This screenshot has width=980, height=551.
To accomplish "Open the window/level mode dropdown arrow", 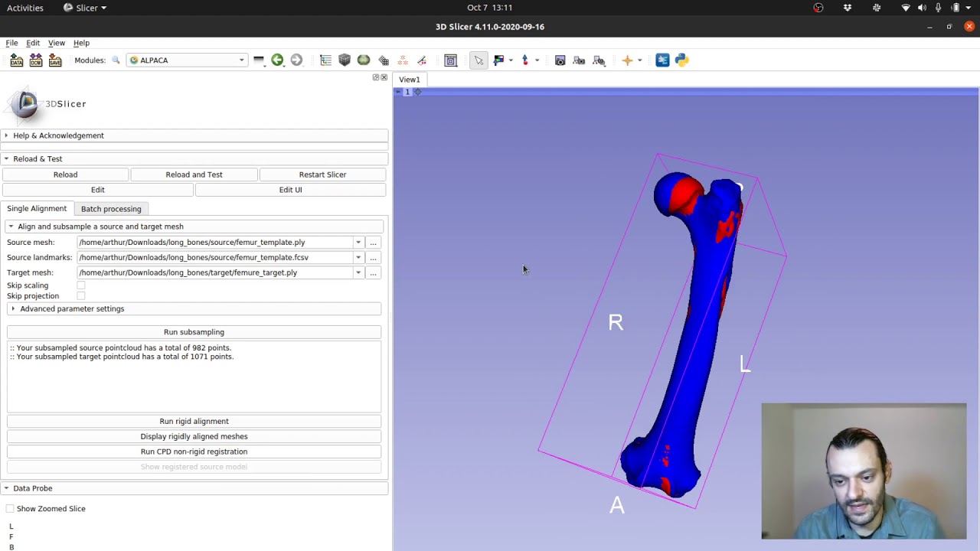I will click(x=510, y=60).
